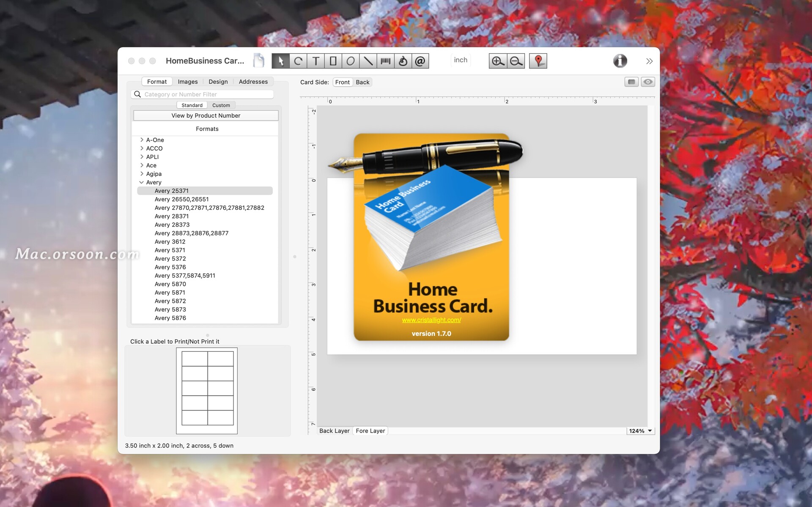Open the inch units selector

click(461, 60)
